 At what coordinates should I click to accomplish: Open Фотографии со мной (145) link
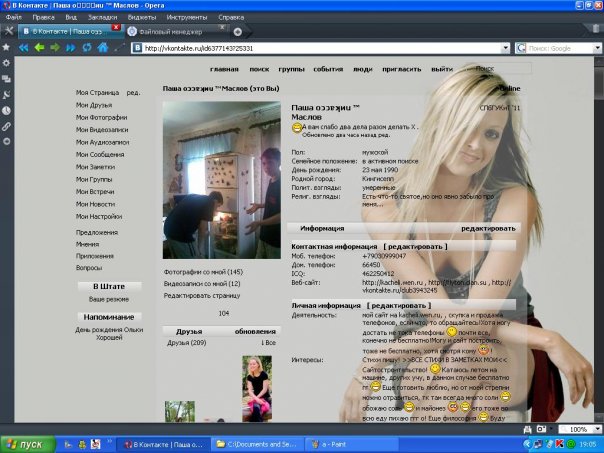click(x=203, y=272)
